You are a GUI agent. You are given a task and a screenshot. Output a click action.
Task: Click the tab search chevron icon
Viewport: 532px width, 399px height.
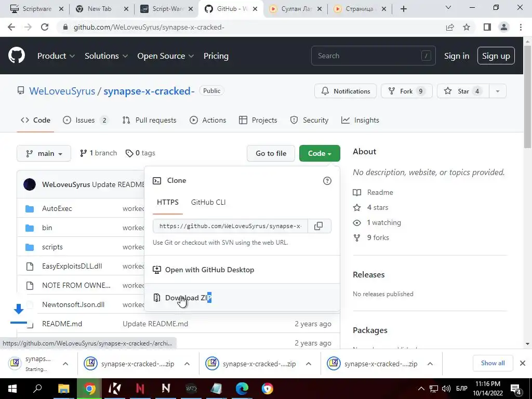[448, 7]
